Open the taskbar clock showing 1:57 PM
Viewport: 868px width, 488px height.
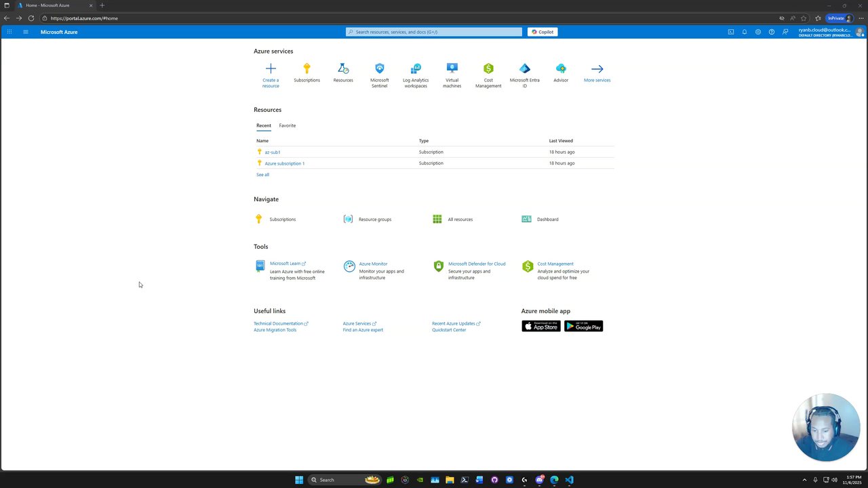point(854,480)
